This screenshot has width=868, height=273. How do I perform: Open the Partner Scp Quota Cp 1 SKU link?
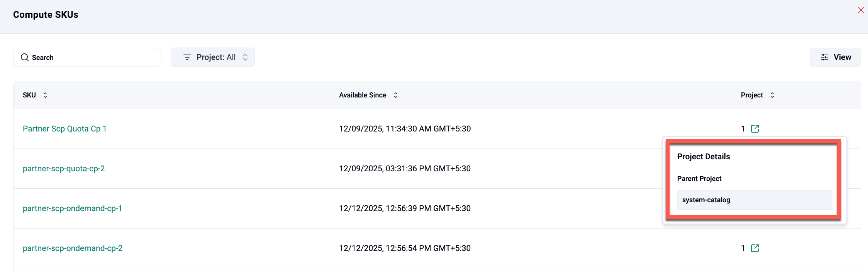coord(64,129)
